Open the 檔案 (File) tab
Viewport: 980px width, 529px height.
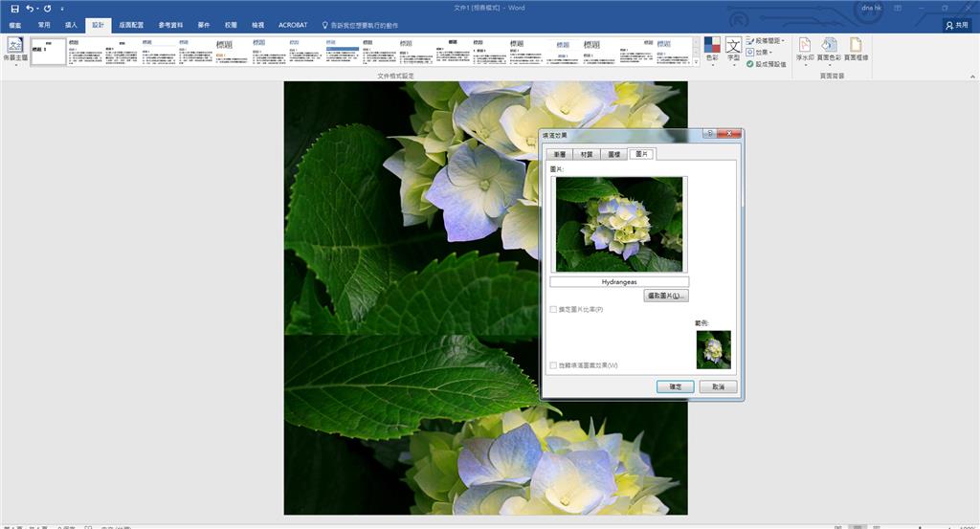(x=15, y=25)
